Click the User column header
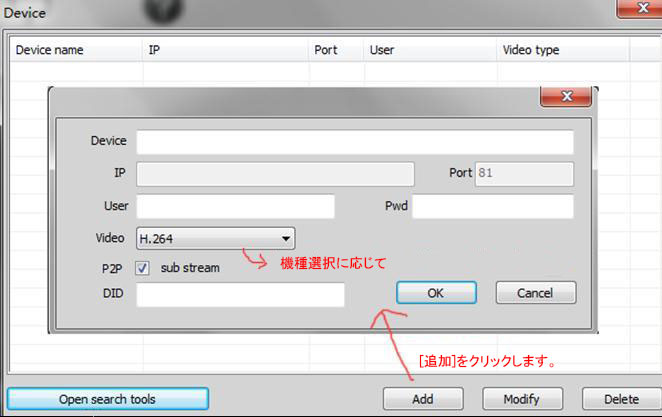Image resolution: width=662 pixels, height=417 pixels. (x=430, y=50)
